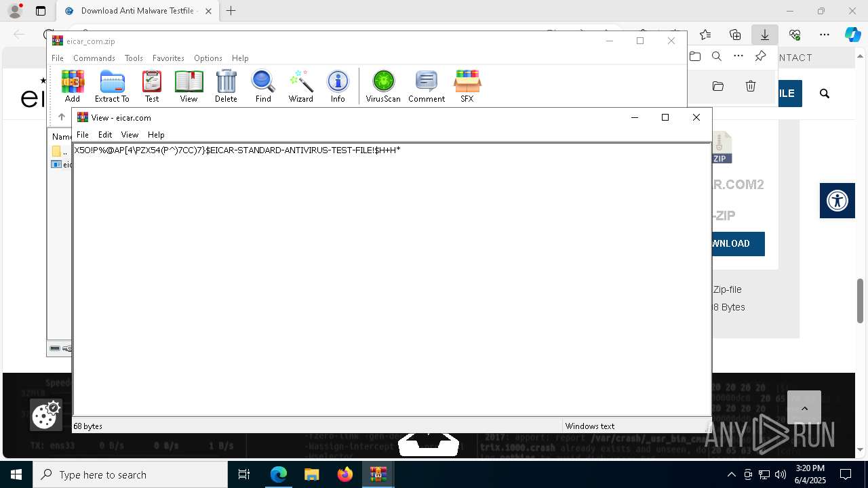Image resolution: width=868 pixels, height=488 pixels.
Task: Open File Explorer from taskbar
Action: click(311, 474)
